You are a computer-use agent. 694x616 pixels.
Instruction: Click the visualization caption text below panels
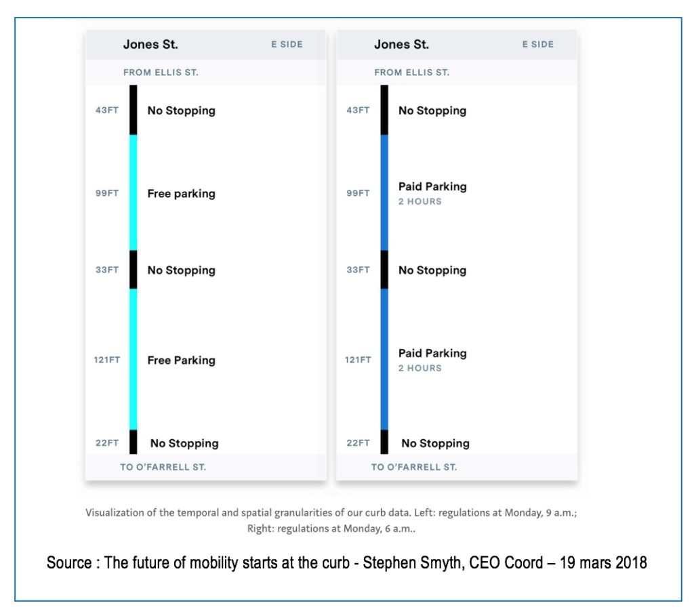click(331, 520)
